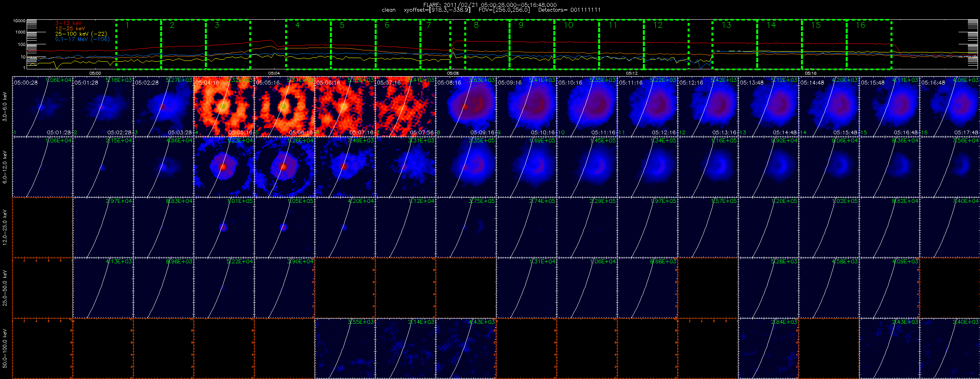The height and width of the screenshot is (379, 980).
Task: Click the peak value "3.75E+05" label
Action: [482, 201]
